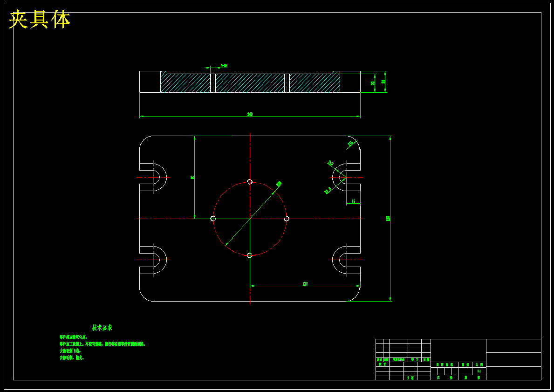The width and height of the screenshot is (554, 392).
Task: Select bottom hole on the bolt circle
Action: click(x=250, y=255)
